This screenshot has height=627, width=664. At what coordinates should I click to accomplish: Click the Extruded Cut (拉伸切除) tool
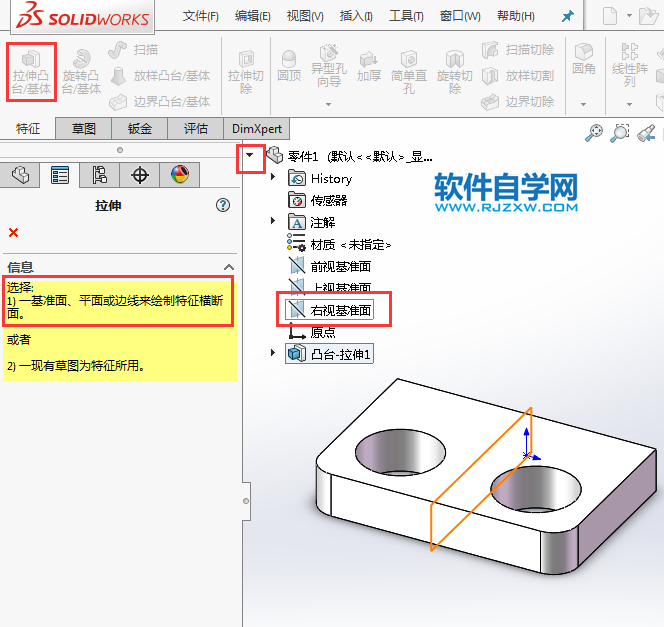pos(246,72)
